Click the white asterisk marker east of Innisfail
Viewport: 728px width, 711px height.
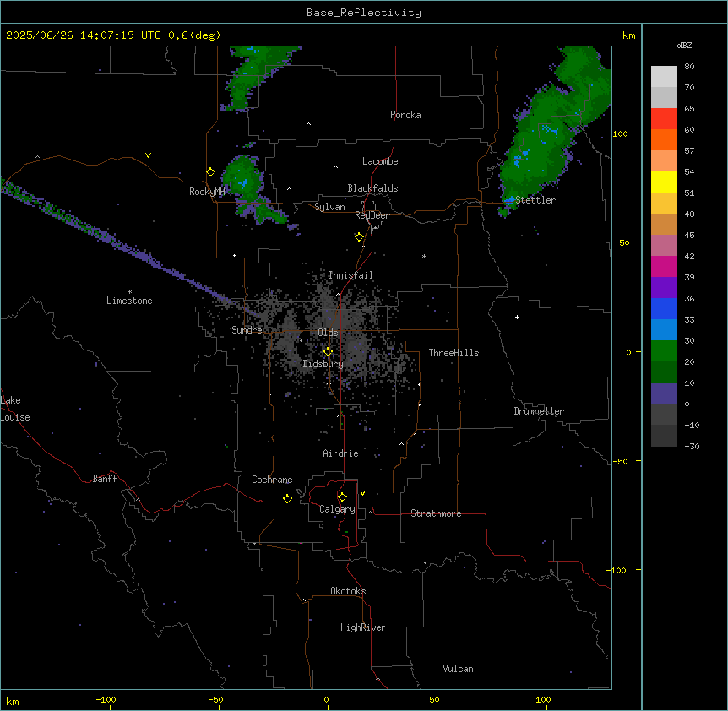click(424, 256)
